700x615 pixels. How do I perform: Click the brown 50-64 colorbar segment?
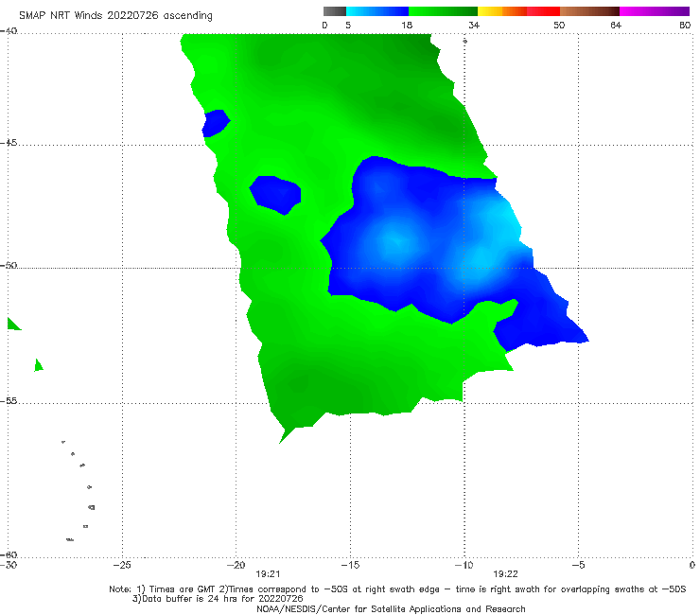coord(589,11)
